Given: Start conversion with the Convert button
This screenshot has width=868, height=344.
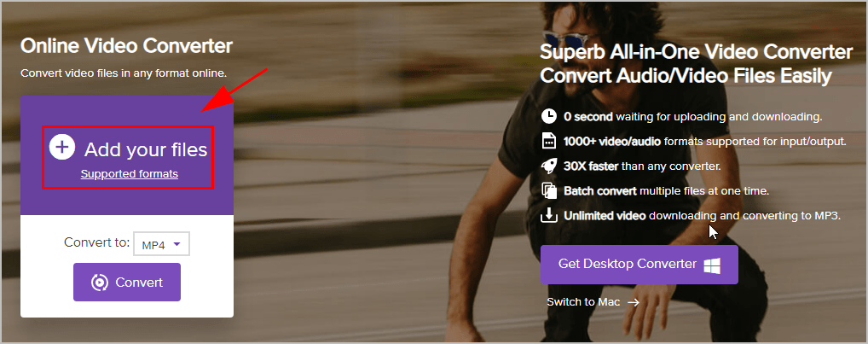Looking at the screenshot, I should click(x=127, y=282).
